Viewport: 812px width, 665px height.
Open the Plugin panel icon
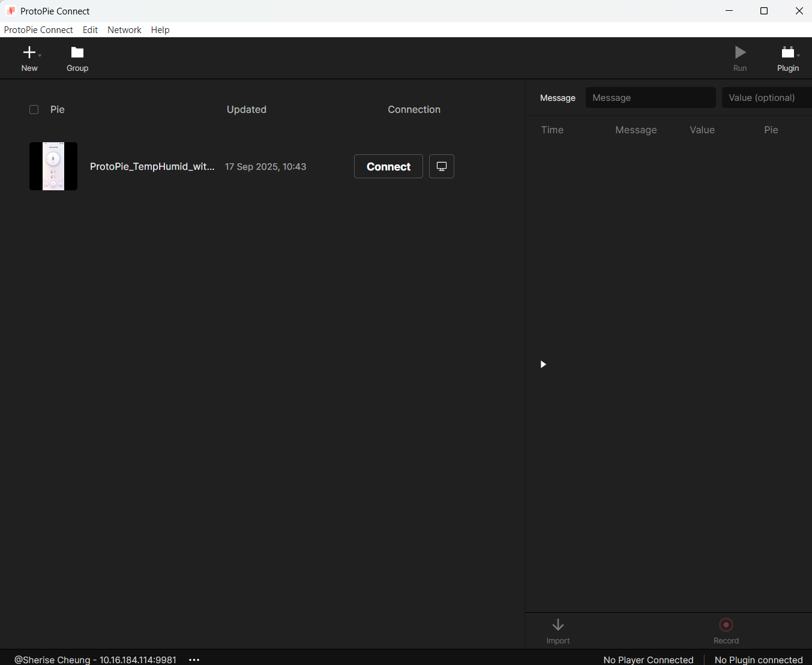click(x=786, y=53)
